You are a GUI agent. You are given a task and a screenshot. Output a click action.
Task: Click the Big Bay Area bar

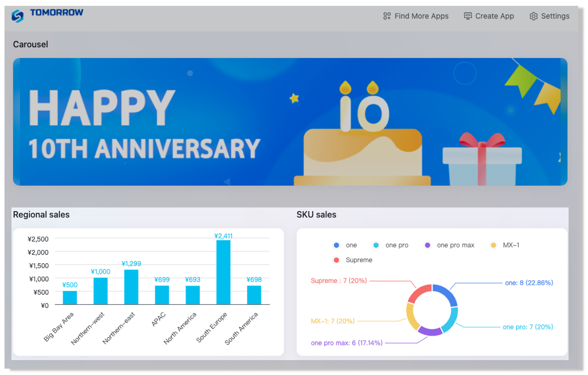pos(70,298)
